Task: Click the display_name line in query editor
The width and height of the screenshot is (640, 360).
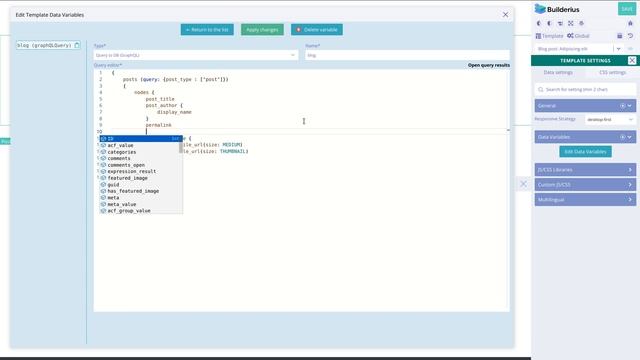Action: (x=174, y=112)
